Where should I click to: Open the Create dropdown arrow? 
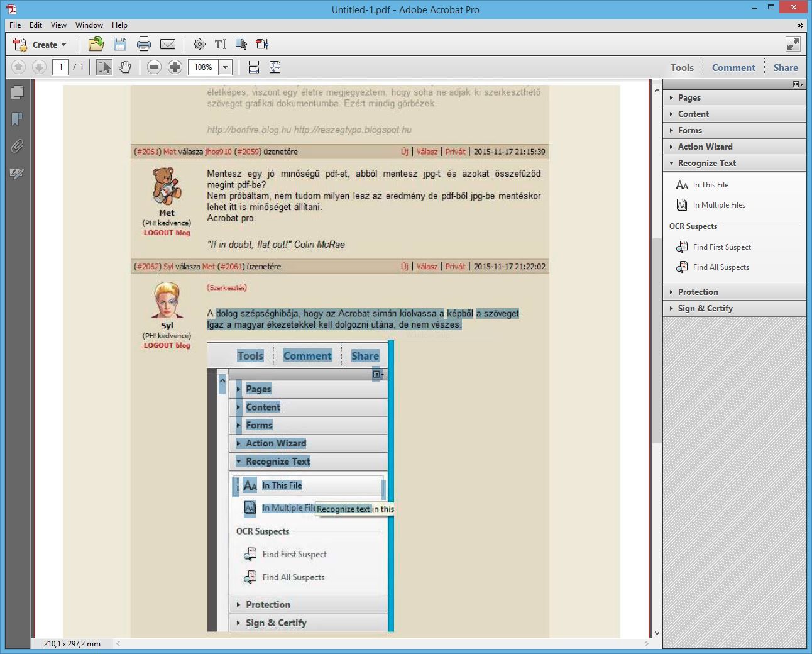click(63, 45)
